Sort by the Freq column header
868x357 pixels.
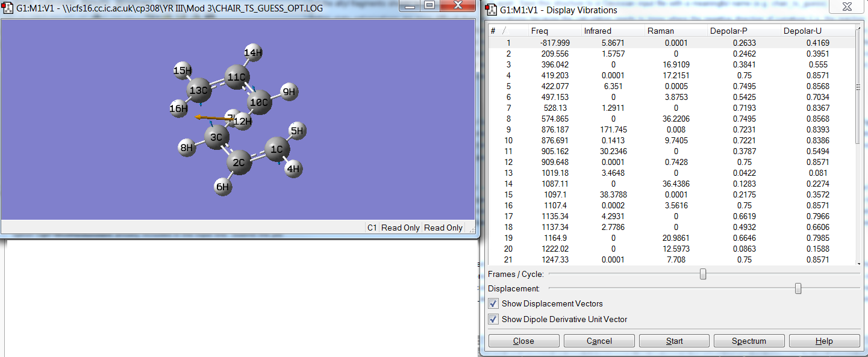coord(554,31)
